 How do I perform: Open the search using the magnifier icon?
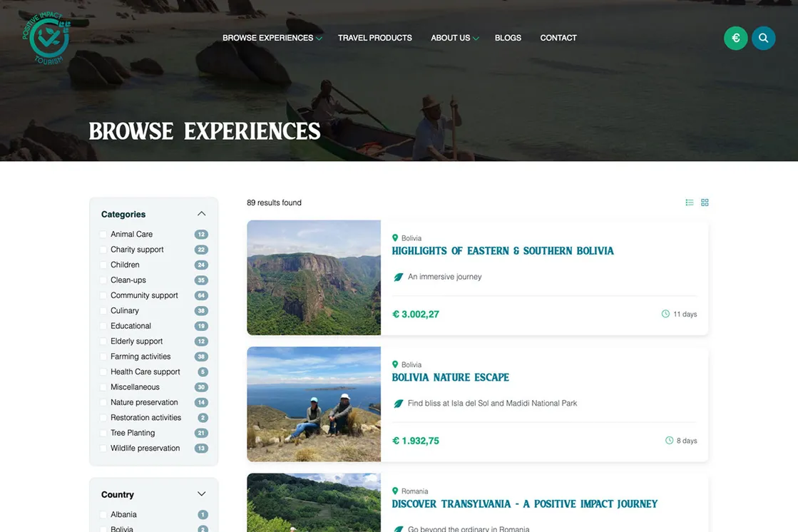point(763,38)
